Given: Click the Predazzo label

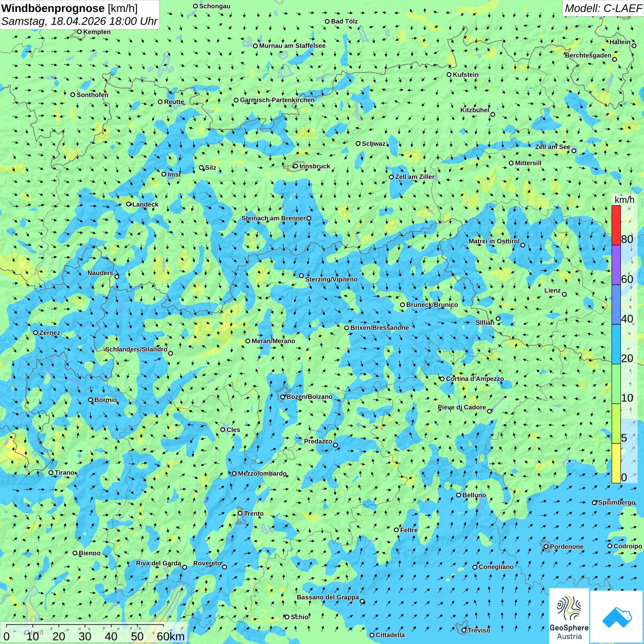Looking at the screenshot, I should pos(318,441).
